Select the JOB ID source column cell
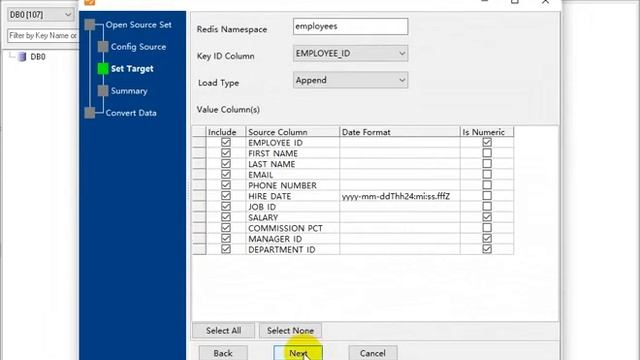Screen dimensions: 640x360 point(293,207)
